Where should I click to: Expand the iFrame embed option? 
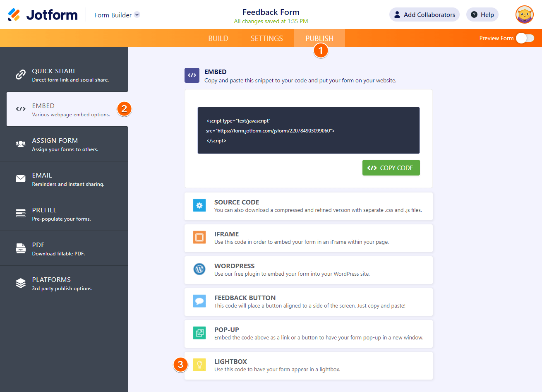click(309, 238)
